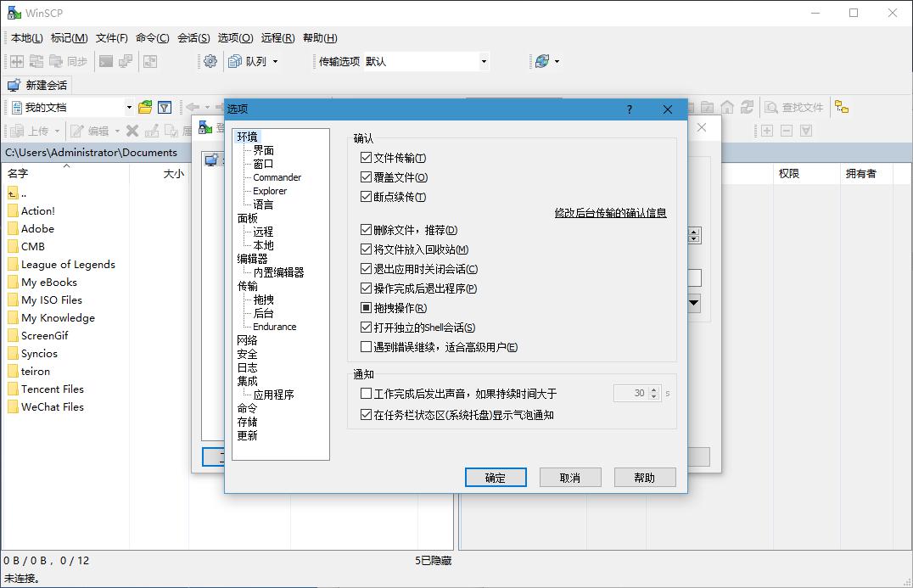
Task: Click the globe sync icon in toolbar
Action: pos(541,61)
